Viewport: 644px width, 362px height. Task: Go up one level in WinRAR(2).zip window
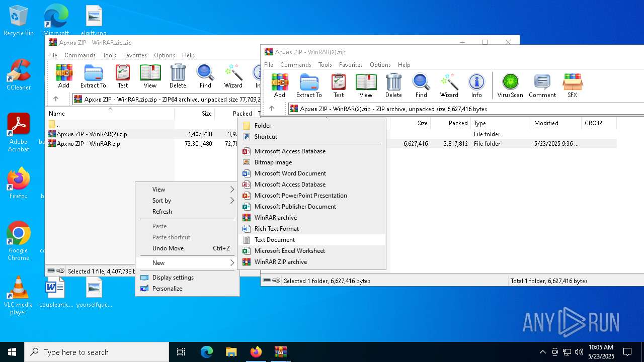(x=272, y=109)
